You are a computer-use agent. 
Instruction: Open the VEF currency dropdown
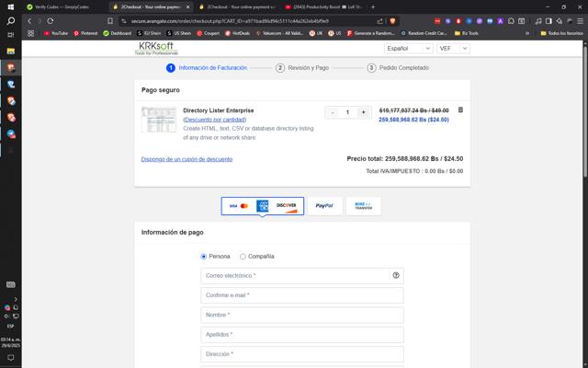tap(453, 49)
